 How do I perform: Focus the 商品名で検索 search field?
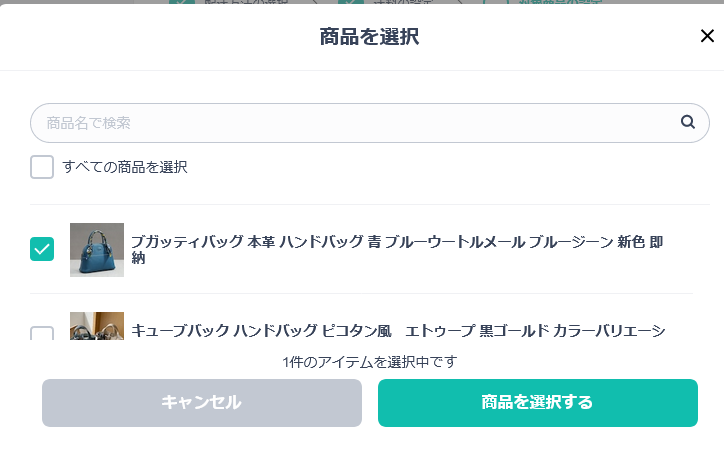[x=350, y=123]
